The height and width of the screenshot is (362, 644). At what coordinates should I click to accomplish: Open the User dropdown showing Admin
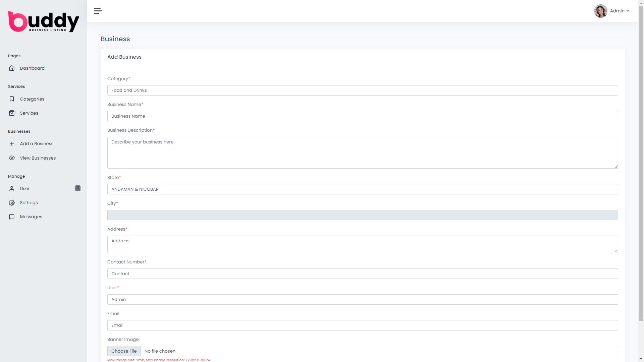pos(362,300)
